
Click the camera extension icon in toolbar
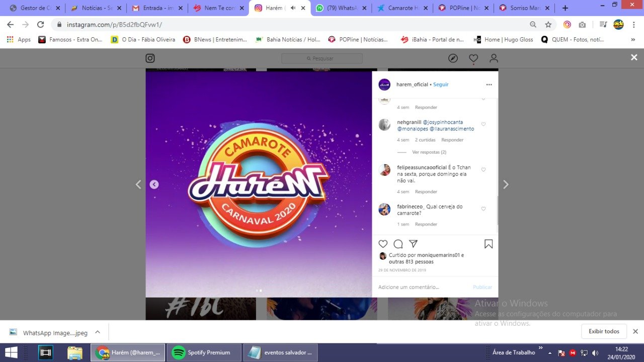(582, 24)
